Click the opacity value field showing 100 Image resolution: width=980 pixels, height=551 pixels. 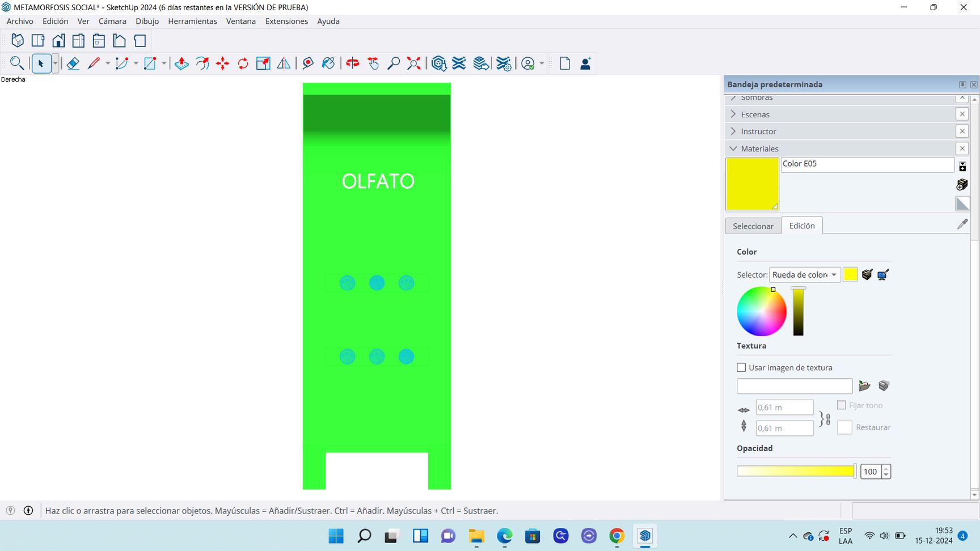871,472
